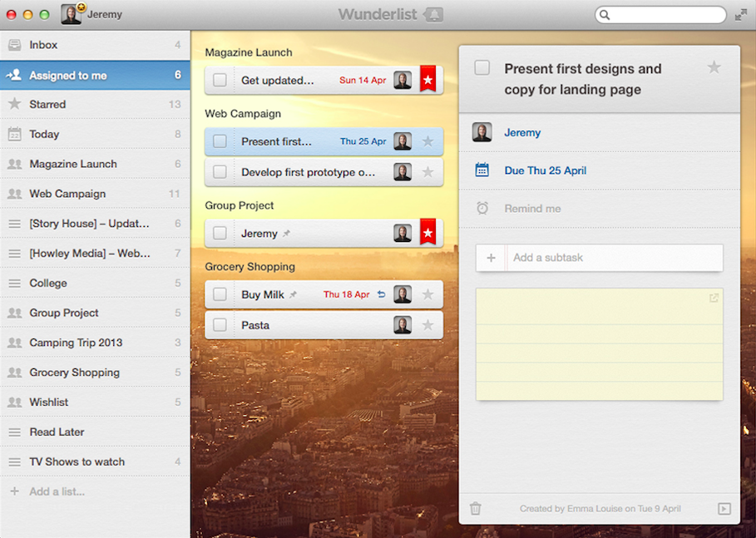Click the search magnifier icon
Screen dimensions: 756x538
605,15
